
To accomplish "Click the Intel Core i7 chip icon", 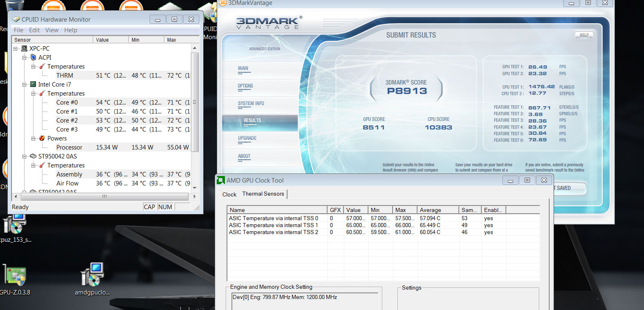I will coord(33,85).
